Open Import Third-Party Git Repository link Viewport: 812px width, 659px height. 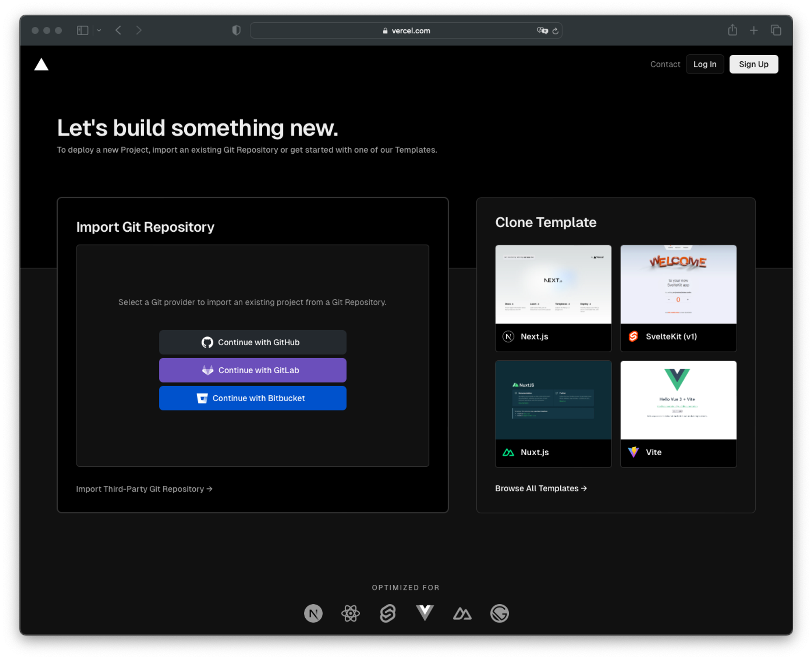[144, 489]
